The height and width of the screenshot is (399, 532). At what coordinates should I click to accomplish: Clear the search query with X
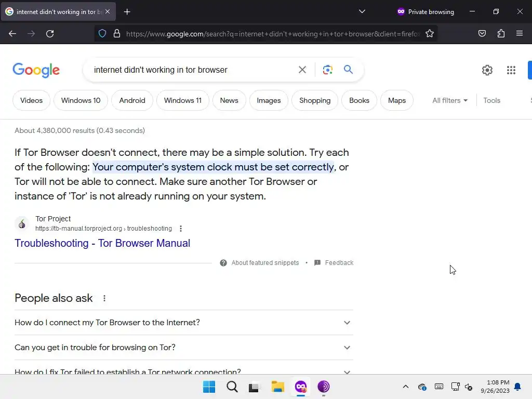pos(302,70)
